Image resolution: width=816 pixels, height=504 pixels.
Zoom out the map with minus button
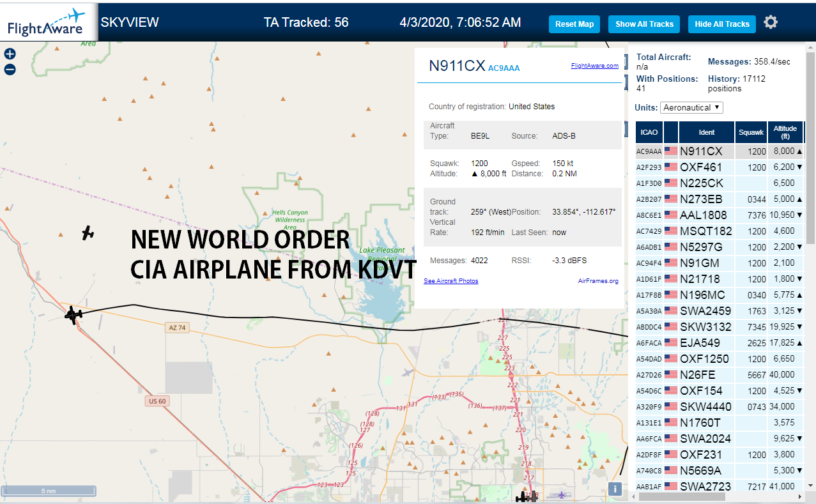(x=10, y=70)
